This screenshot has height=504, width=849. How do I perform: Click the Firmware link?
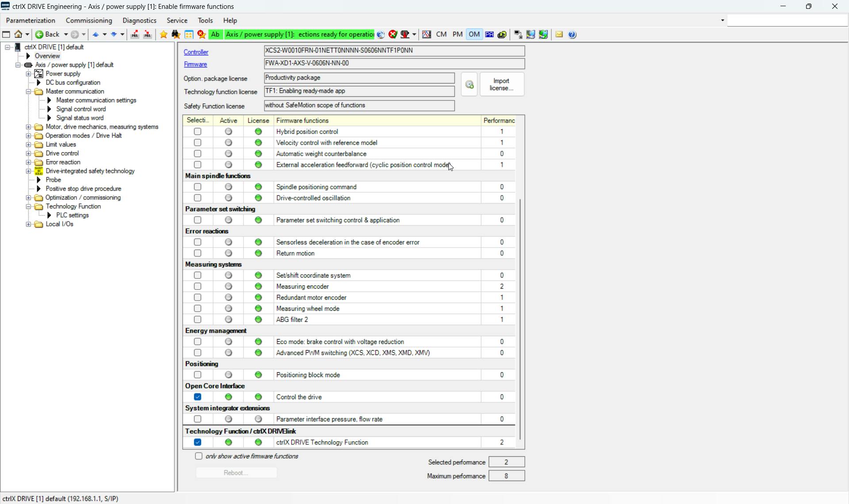(x=195, y=65)
